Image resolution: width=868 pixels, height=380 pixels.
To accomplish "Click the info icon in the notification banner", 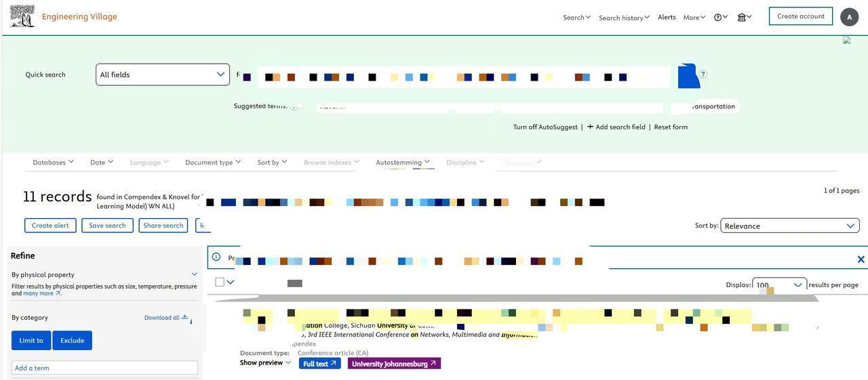I will pyautogui.click(x=216, y=257).
